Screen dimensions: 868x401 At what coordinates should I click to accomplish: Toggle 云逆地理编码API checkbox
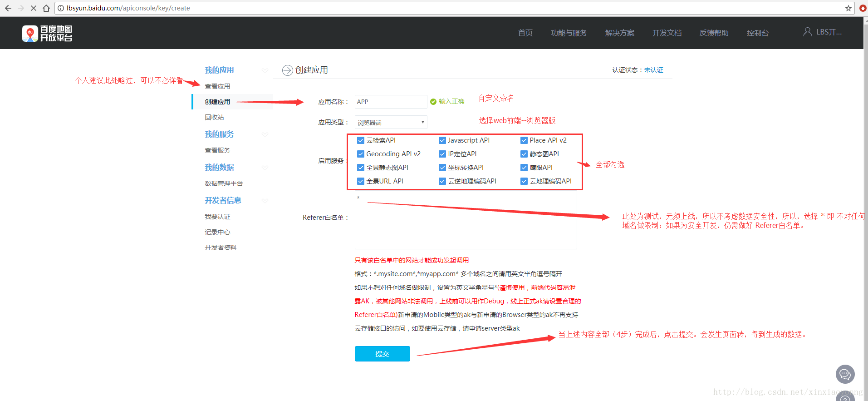tap(442, 181)
